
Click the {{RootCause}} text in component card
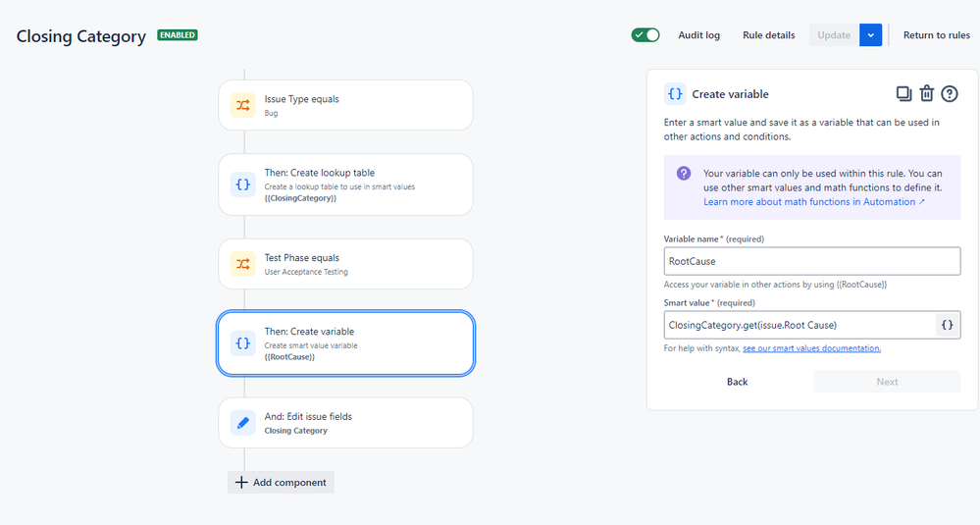click(289, 357)
